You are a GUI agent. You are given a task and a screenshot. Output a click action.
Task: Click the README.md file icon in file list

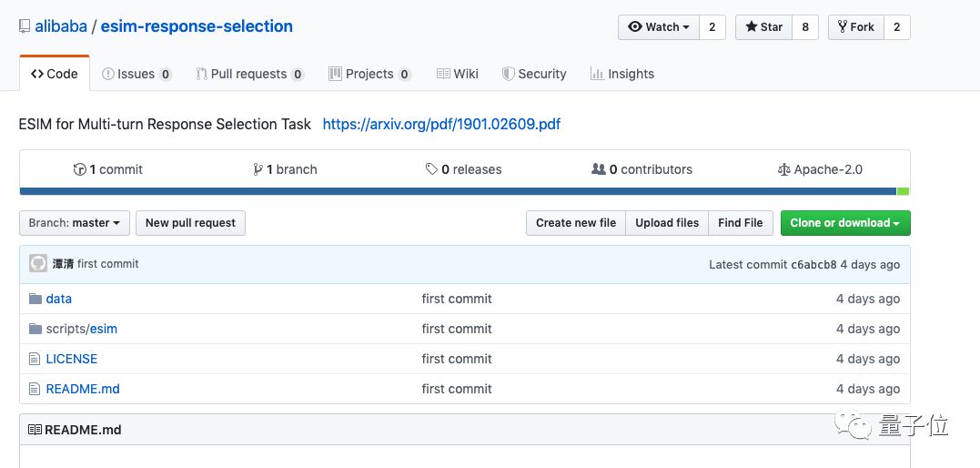coord(35,389)
